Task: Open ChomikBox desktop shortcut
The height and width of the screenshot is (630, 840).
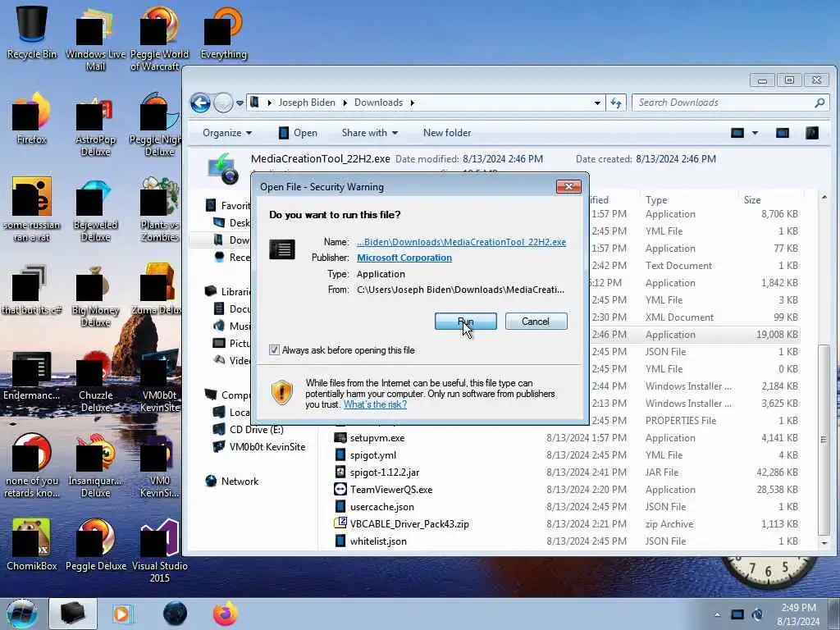Action: (x=32, y=544)
